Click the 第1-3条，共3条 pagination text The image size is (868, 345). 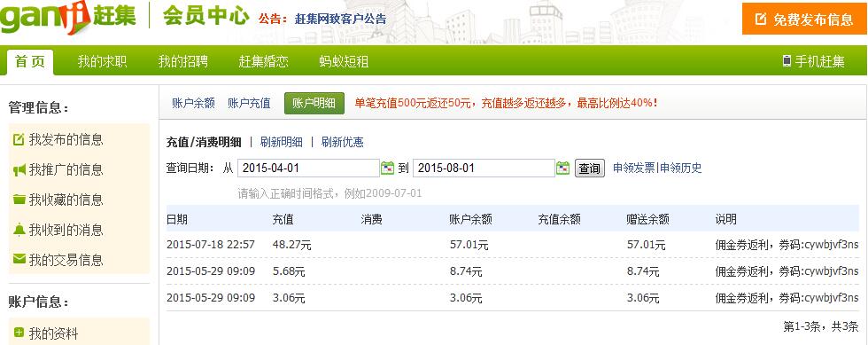tap(820, 326)
